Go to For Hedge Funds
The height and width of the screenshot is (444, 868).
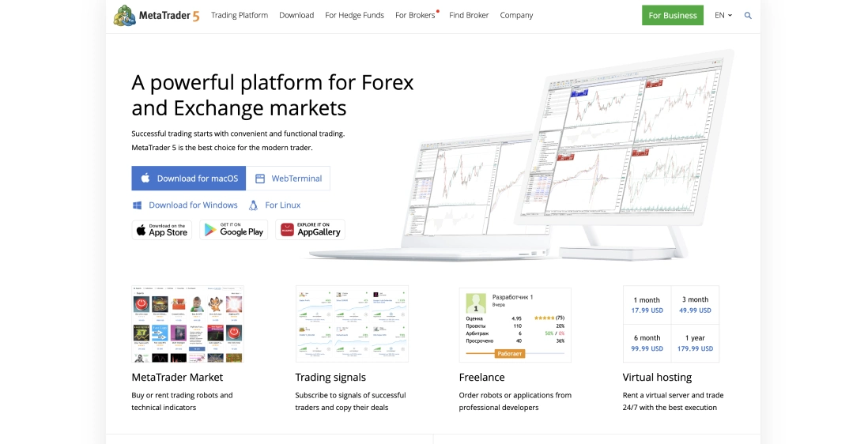coord(354,16)
